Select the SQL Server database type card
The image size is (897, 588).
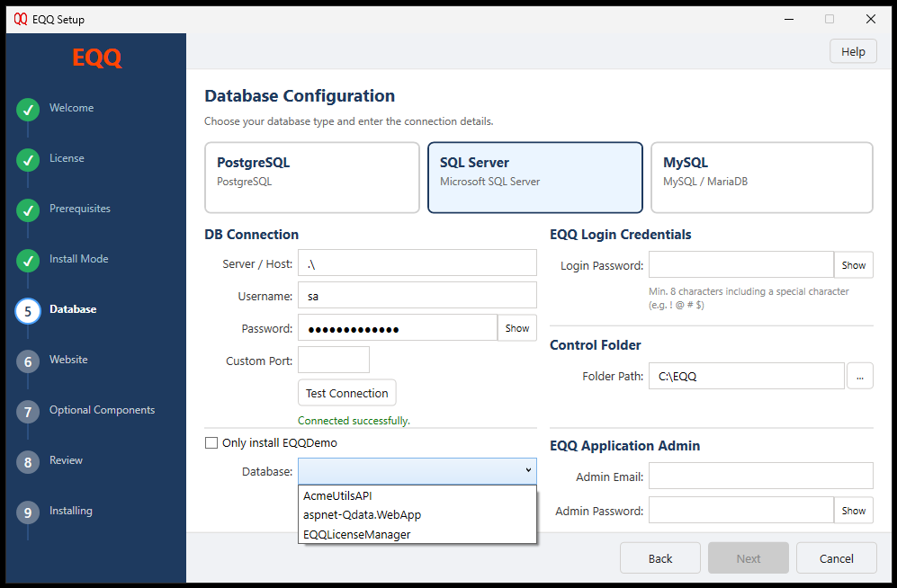coord(535,178)
